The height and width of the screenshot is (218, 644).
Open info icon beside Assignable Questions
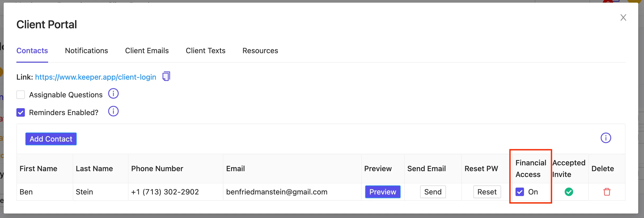pos(113,94)
